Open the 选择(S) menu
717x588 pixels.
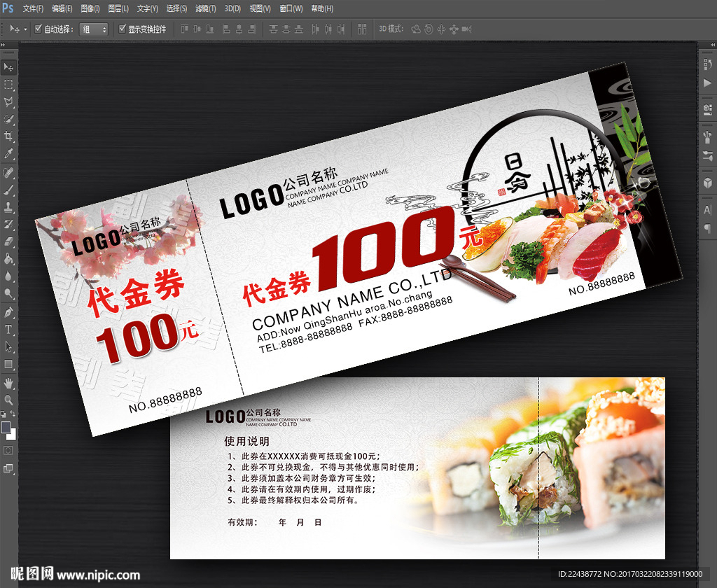coord(176,8)
